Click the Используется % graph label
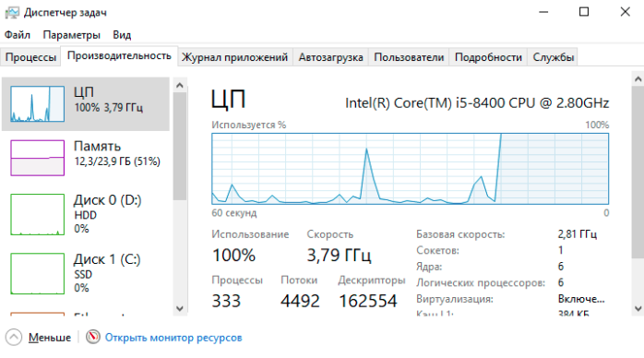This screenshot has width=644, height=358. [x=249, y=125]
